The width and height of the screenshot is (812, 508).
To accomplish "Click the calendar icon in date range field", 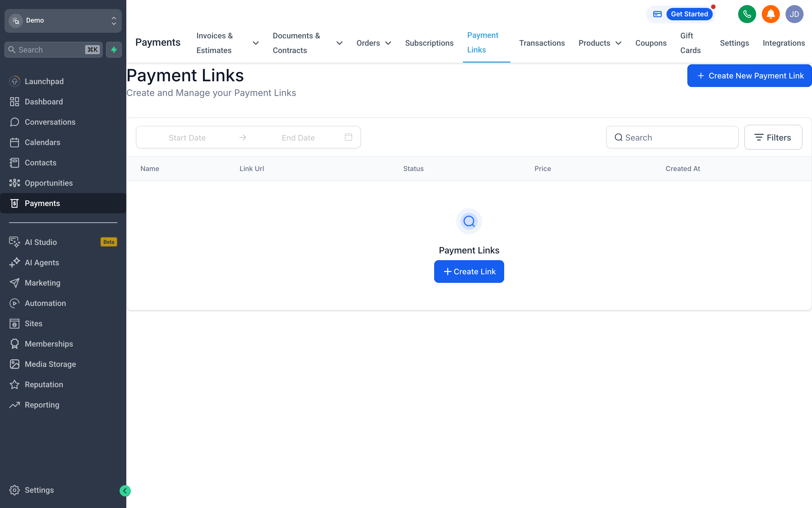I will (348, 137).
